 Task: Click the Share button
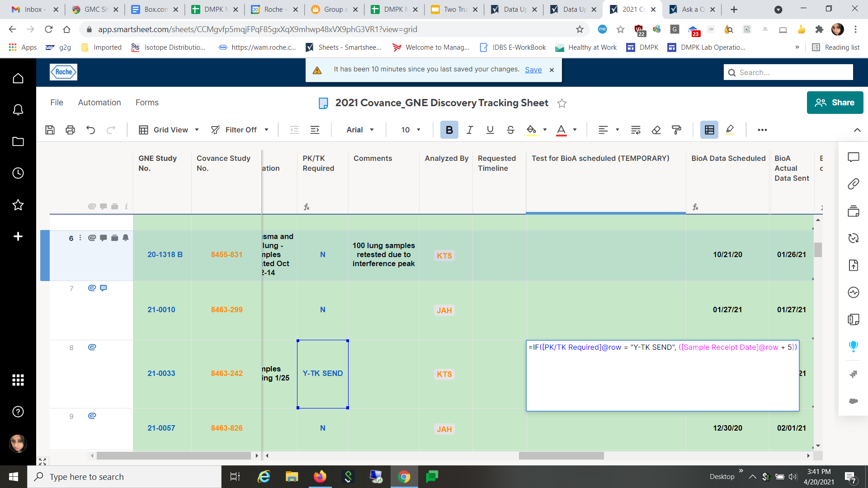[835, 103]
